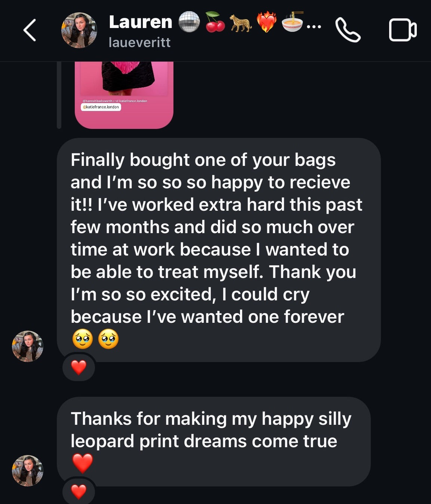Tap heart reaction under 'Finally bought' message
The width and height of the screenshot is (431, 504).
[x=78, y=368]
